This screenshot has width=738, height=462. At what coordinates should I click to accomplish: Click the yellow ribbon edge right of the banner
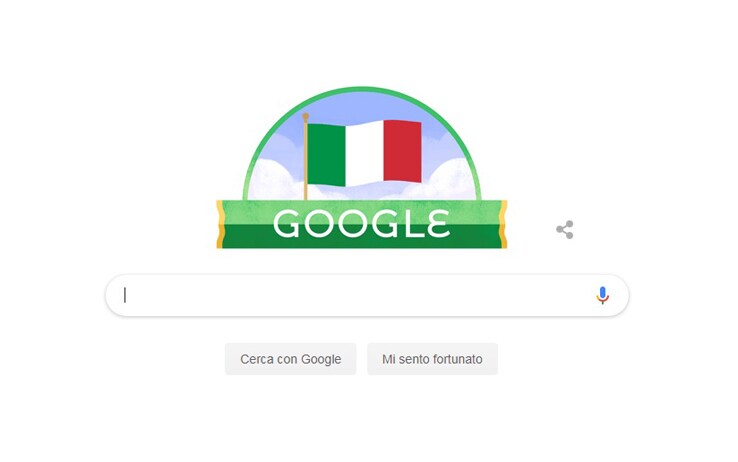tap(503, 224)
